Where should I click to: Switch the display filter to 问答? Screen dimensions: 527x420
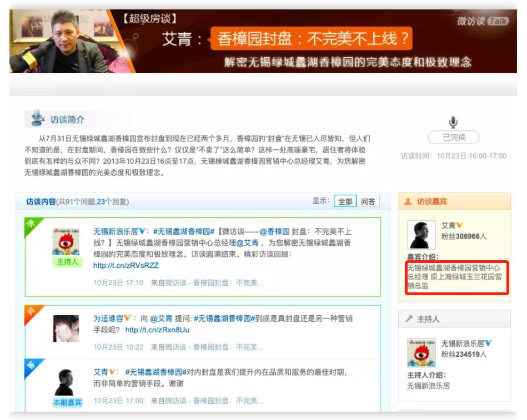[369, 201]
